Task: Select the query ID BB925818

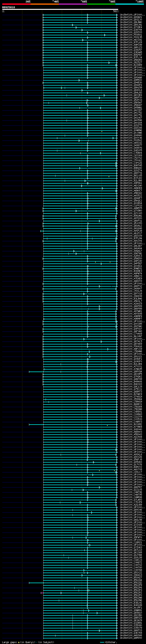Action: pyautogui.click(x=8, y=8)
